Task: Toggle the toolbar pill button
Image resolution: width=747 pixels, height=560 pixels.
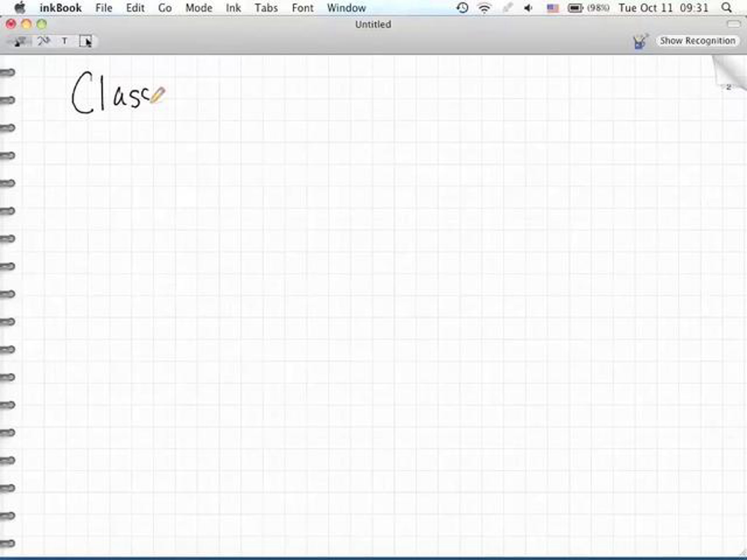Action: coord(733,24)
